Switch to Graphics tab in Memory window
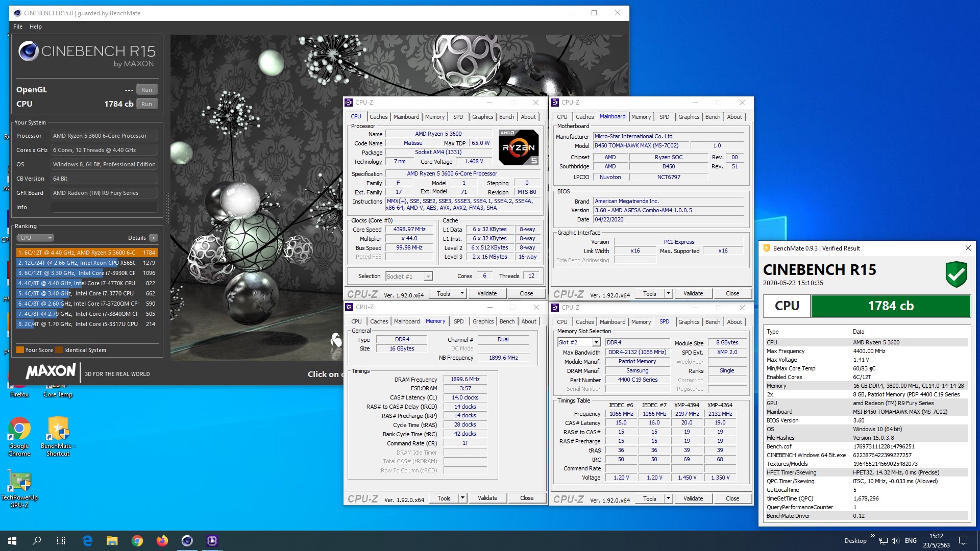 coord(483,321)
